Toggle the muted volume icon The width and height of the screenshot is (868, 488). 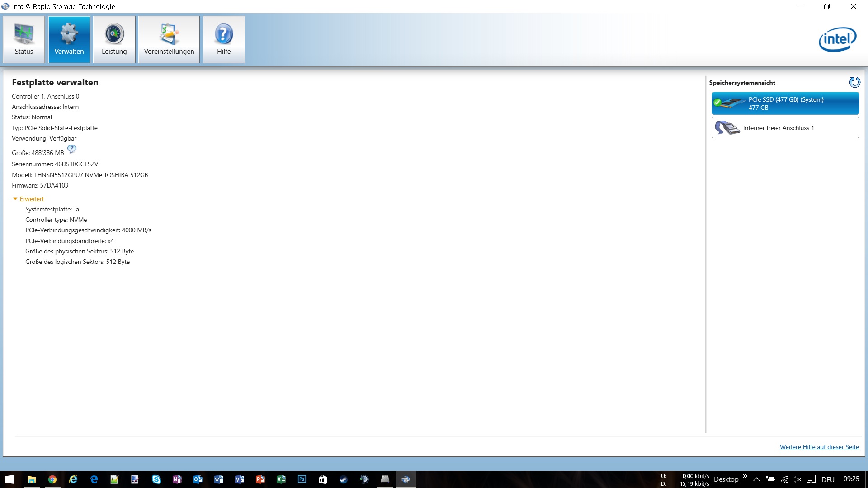pyautogui.click(x=797, y=479)
